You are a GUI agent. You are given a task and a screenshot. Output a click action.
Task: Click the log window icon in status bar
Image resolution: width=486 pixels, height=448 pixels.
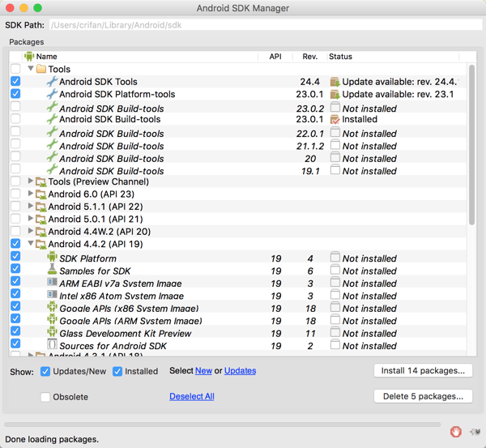(474, 432)
